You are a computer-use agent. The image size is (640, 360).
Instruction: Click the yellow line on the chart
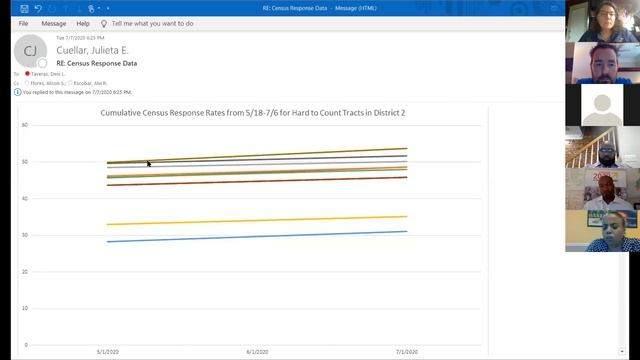pos(257,220)
